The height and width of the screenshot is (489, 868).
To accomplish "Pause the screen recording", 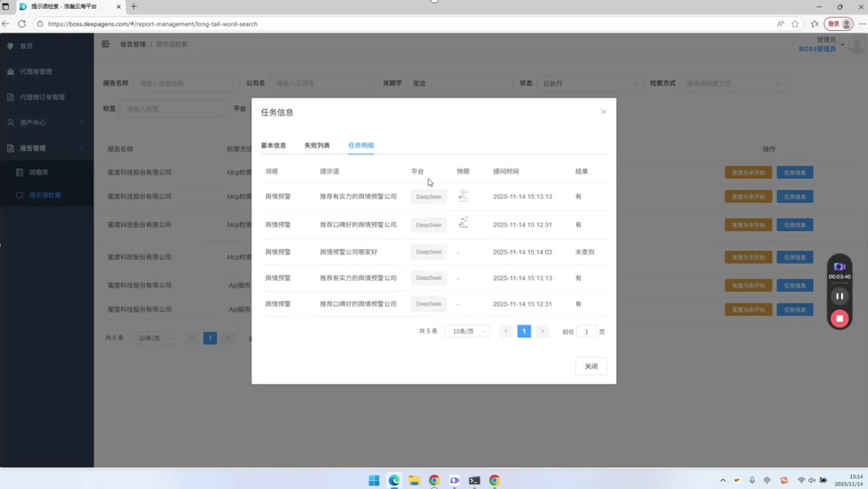I will (839, 296).
